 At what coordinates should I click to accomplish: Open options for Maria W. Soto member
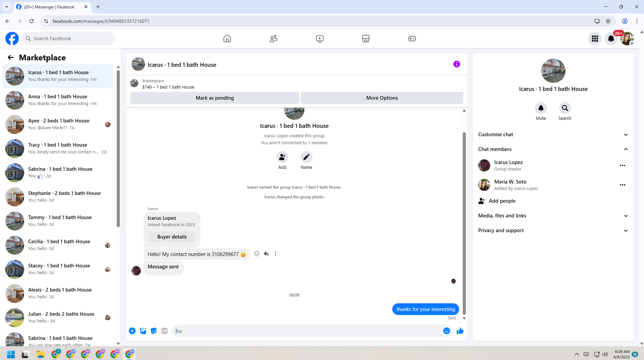(623, 185)
